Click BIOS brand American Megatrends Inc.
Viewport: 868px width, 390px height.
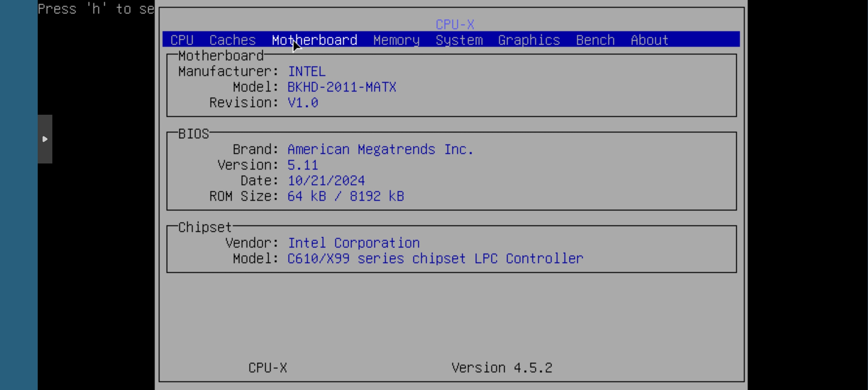[x=380, y=149]
